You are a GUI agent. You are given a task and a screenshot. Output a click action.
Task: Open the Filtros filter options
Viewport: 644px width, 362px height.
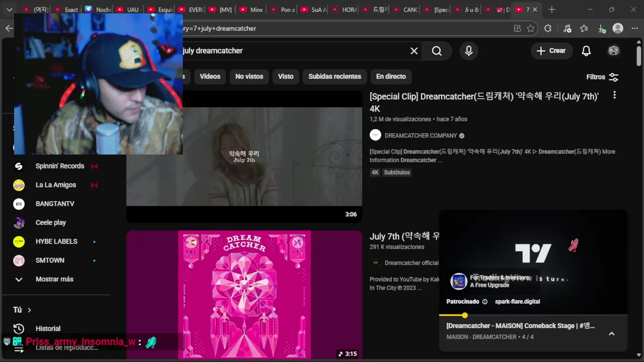pyautogui.click(x=603, y=77)
